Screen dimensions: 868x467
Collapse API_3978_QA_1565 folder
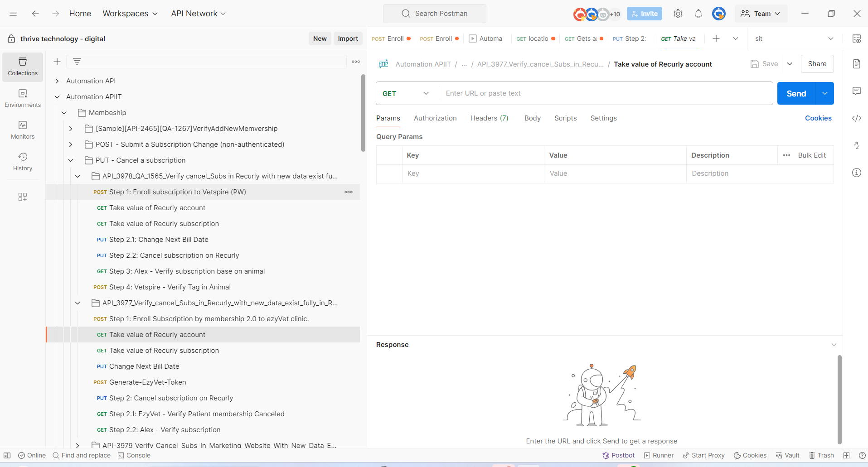78,176
